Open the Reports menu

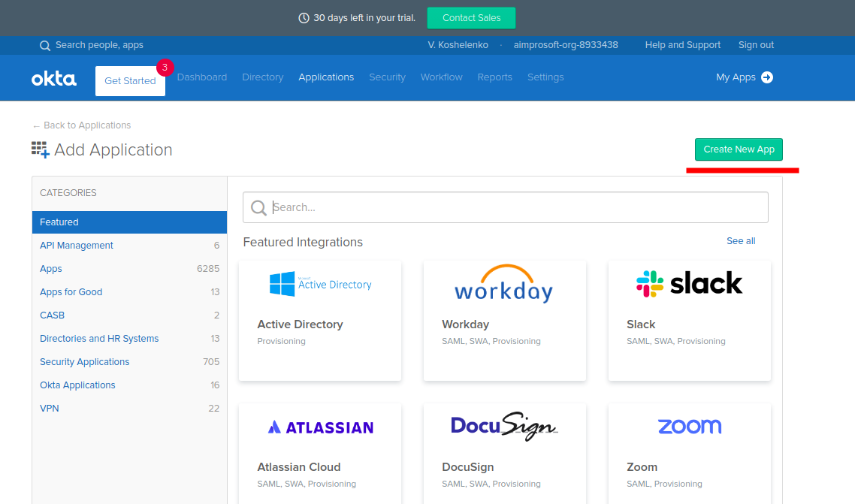[494, 77]
